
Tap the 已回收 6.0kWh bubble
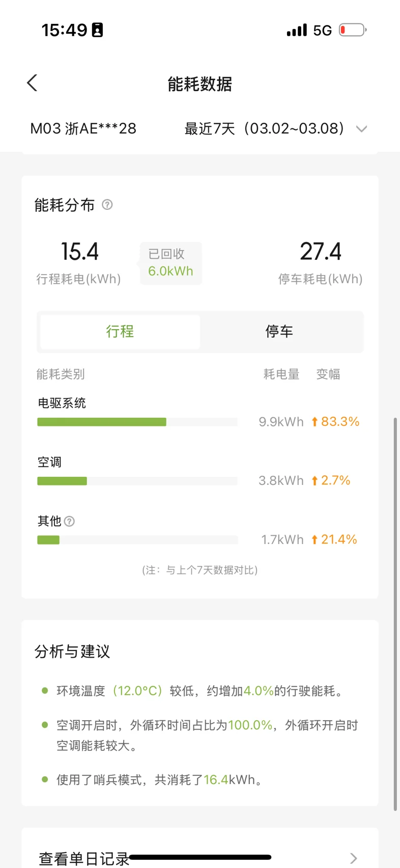coord(170,263)
